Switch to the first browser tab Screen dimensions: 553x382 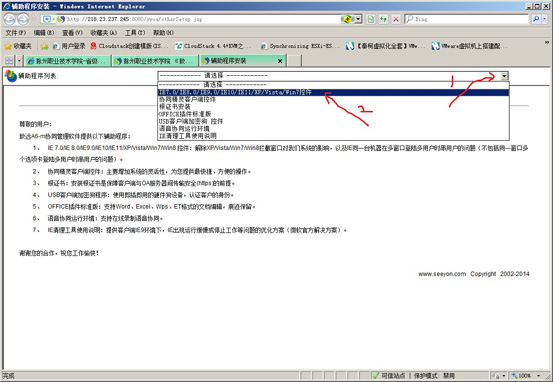[x=67, y=61]
